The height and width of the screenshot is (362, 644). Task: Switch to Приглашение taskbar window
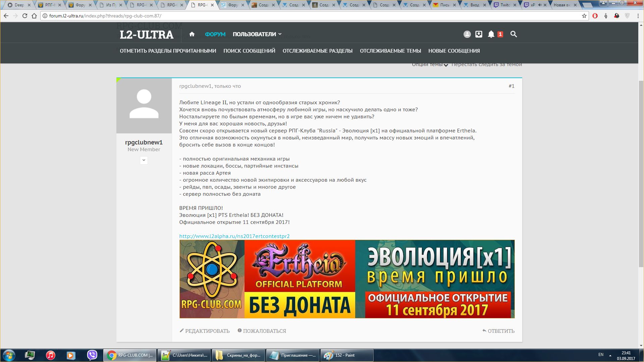click(292, 355)
